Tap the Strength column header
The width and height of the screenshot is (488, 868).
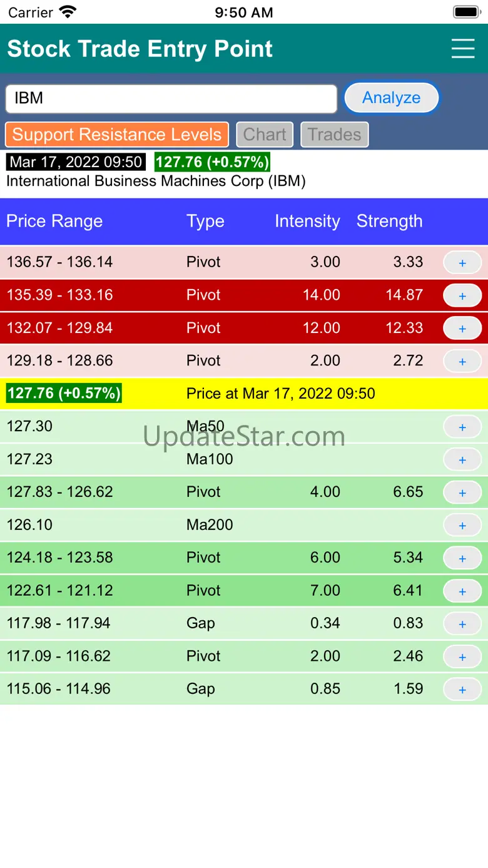pos(389,222)
